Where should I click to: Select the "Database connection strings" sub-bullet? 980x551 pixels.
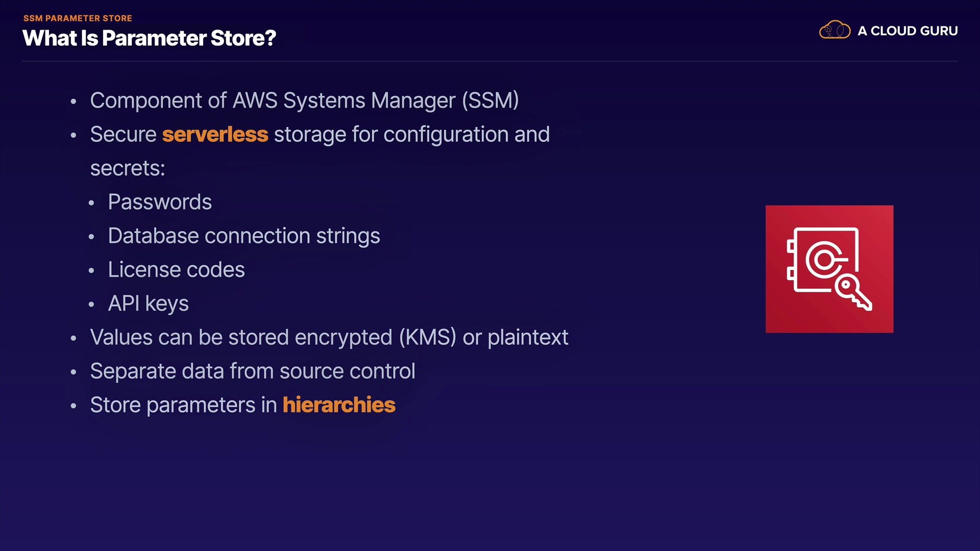tap(244, 236)
